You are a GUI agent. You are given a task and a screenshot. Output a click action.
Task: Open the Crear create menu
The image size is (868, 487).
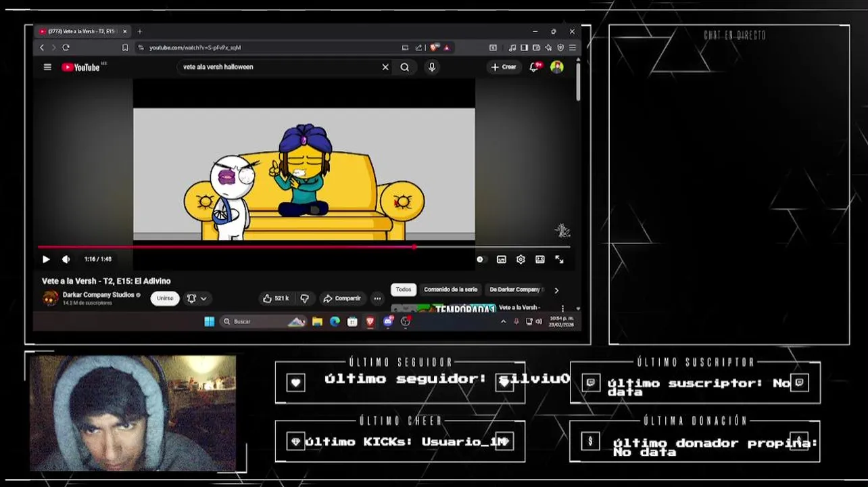coord(504,67)
